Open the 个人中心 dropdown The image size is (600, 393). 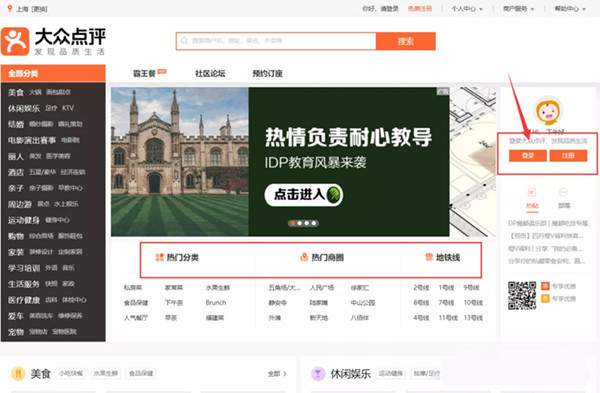point(467,8)
